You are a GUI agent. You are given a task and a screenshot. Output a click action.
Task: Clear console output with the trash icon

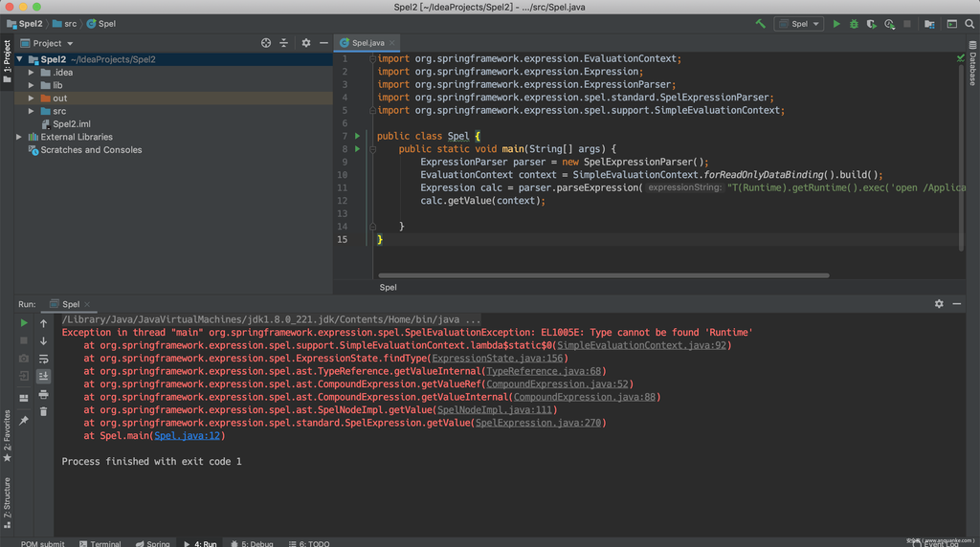(43, 411)
